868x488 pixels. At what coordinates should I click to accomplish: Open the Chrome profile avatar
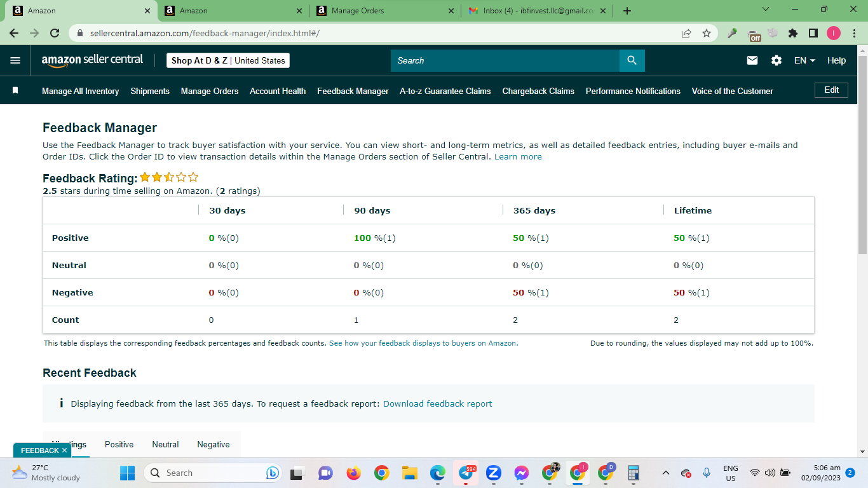(x=834, y=33)
